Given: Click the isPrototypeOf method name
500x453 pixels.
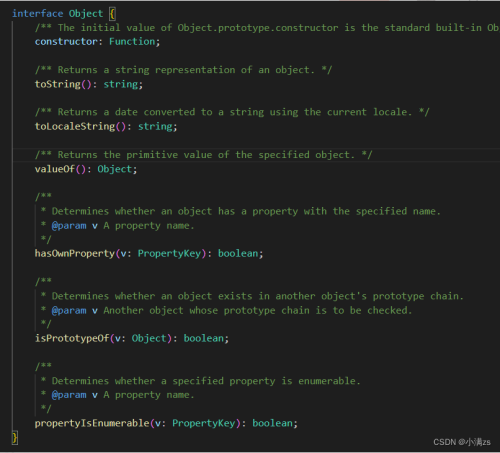Looking at the screenshot, I should (72, 338).
